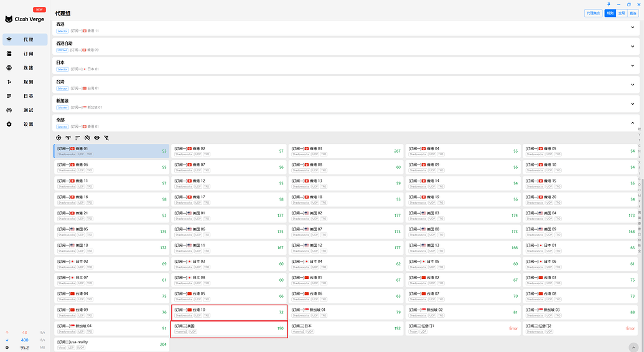
Task: Click the gear icon beside 设置
Action: click(9, 124)
